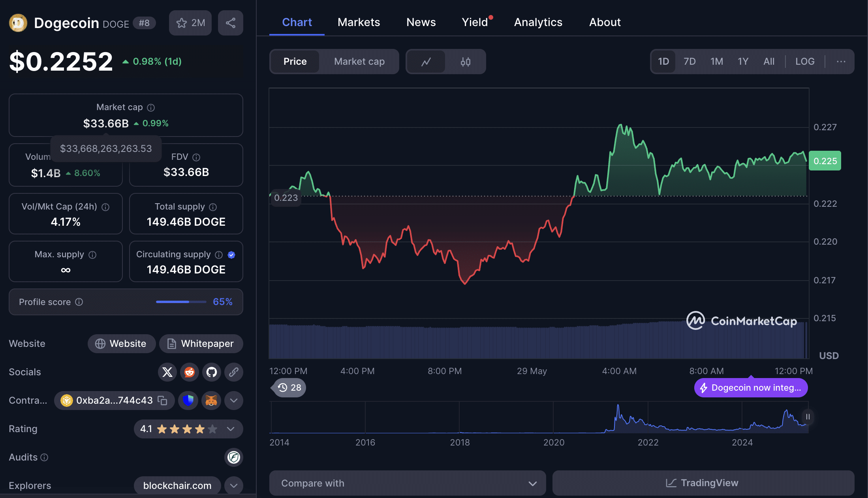
Task: Open the Markets tab
Action: point(359,22)
